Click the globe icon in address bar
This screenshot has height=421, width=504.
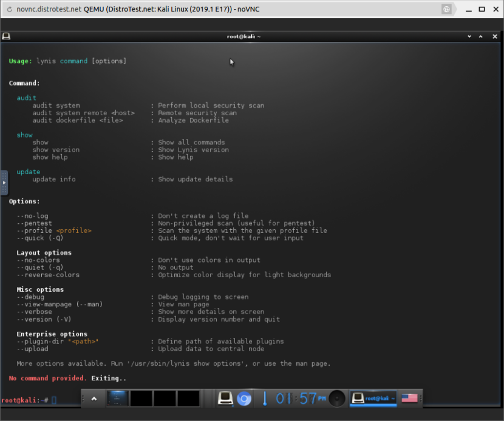coord(446,10)
